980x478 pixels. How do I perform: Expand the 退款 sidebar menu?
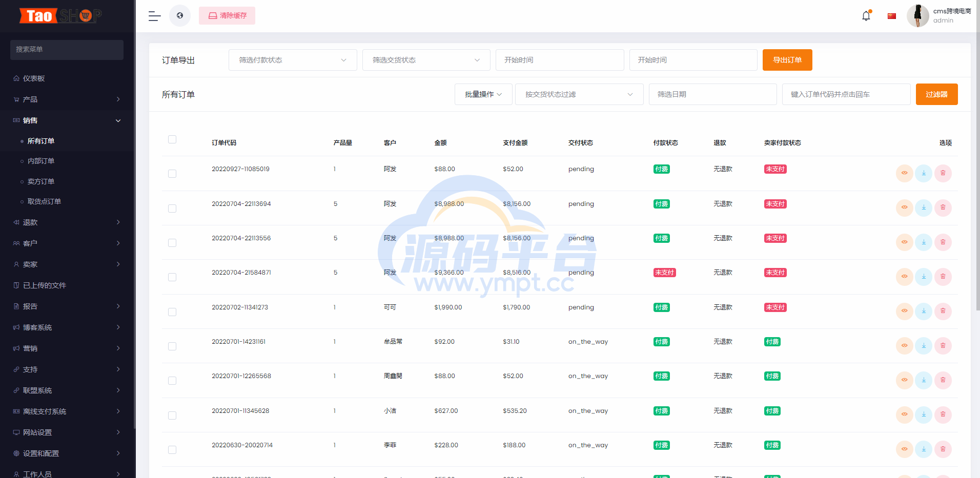(x=67, y=222)
